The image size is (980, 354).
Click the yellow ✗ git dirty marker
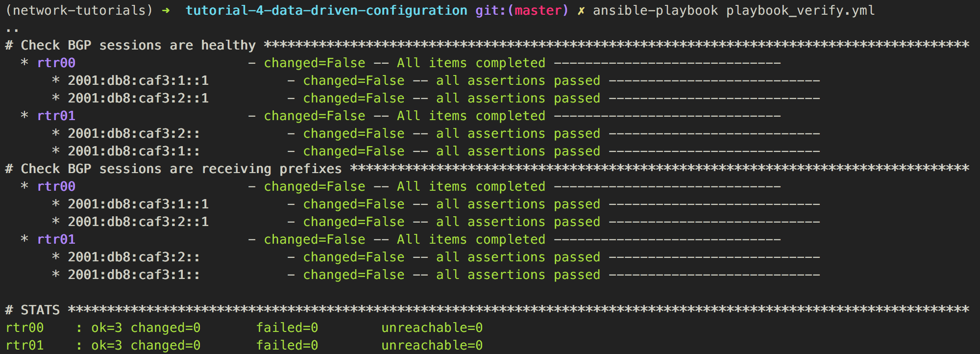(581, 11)
